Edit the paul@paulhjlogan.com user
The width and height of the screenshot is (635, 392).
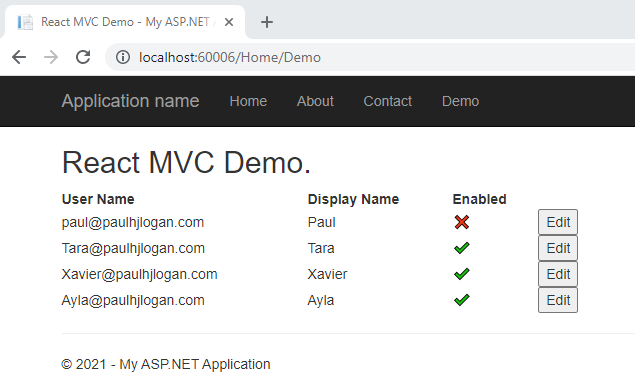558,222
